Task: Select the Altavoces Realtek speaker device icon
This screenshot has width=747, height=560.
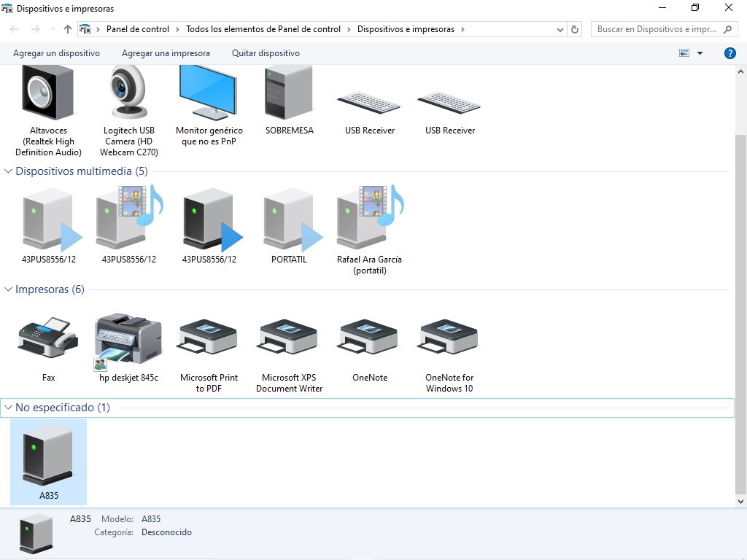Action: tap(48, 93)
